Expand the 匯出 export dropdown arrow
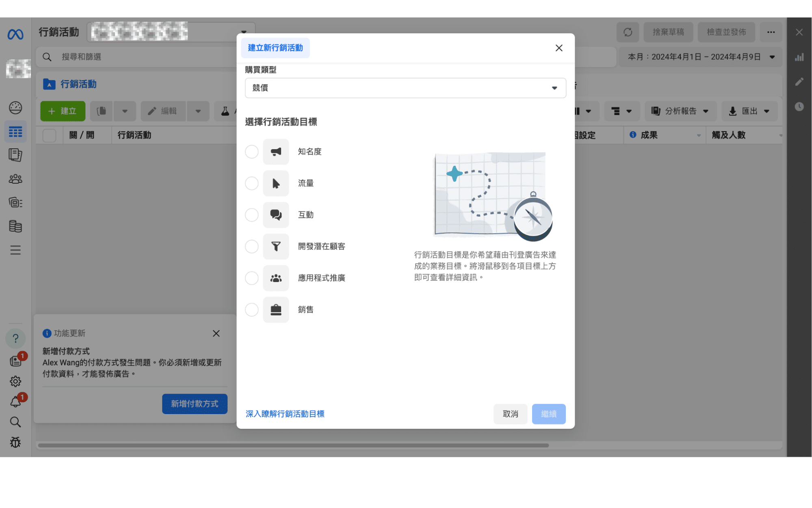This screenshot has height=508, width=812. pos(766,111)
